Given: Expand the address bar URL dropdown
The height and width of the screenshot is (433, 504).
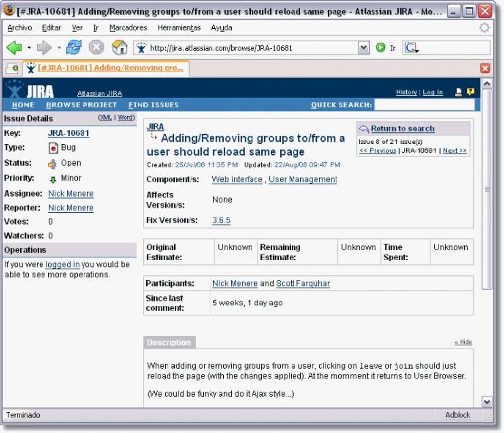Looking at the screenshot, I should (x=364, y=48).
